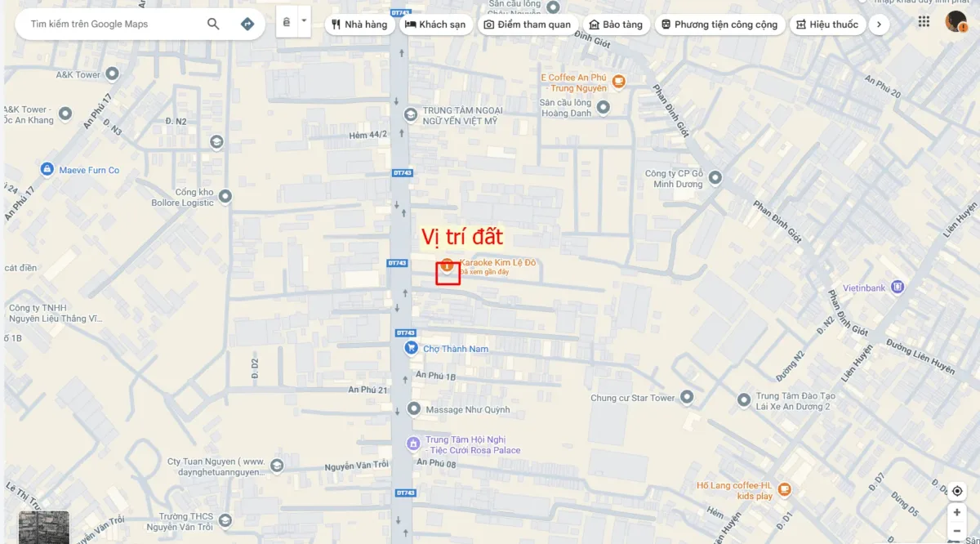Select the Bảo tàng chip
The width and height of the screenshot is (980, 544).
[617, 25]
